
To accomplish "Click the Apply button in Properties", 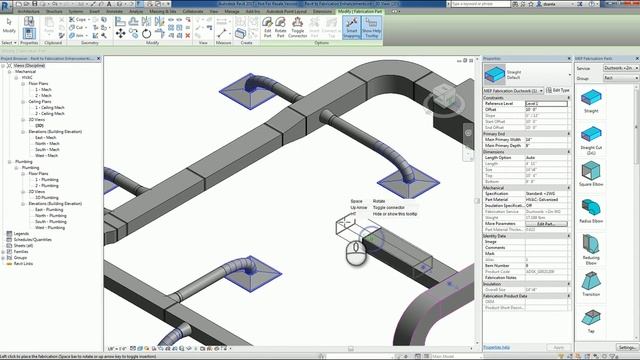I will pos(558,347).
